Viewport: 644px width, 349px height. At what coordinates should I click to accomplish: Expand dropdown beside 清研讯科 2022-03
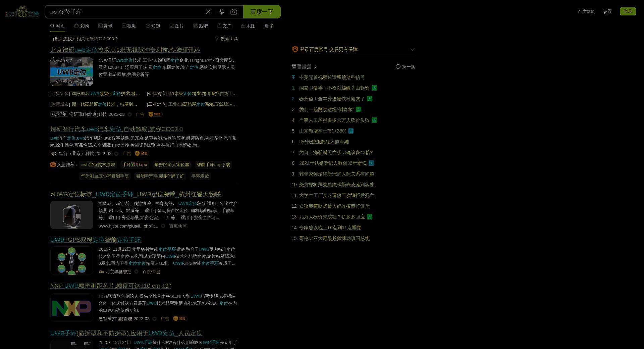pyautogui.click(x=129, y=114)
